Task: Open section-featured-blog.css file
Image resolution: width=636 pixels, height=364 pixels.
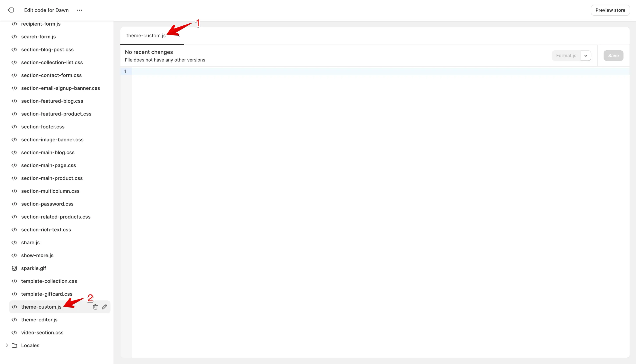Action: click(x=52, y=101)
